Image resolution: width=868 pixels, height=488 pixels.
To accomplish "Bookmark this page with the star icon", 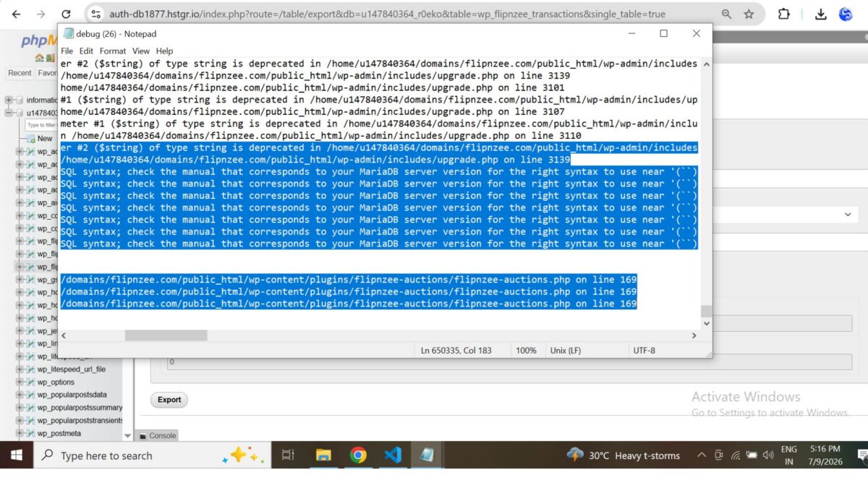I will tap(749, 14).
